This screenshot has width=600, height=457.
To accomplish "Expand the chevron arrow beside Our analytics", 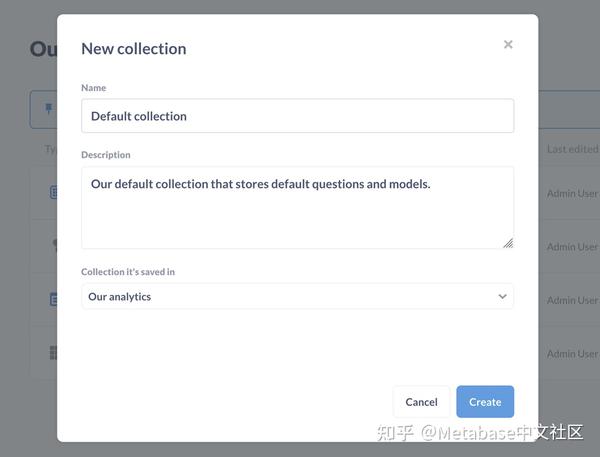I will pos(502,297).
